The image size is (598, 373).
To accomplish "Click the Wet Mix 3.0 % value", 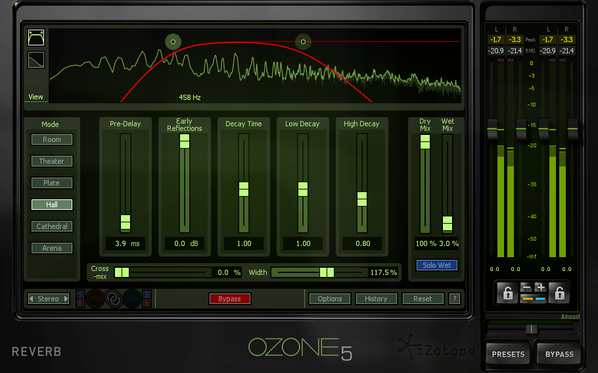I will coord(449,243).
